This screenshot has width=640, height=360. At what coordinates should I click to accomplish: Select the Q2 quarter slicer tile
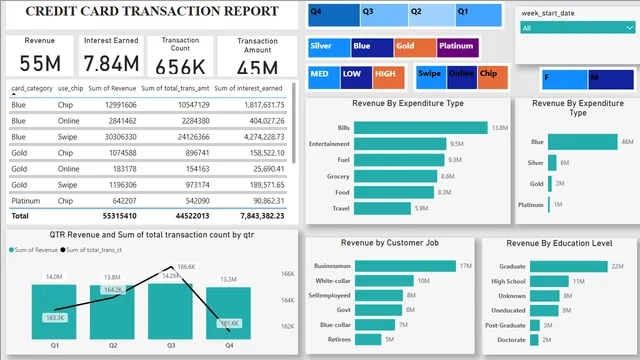click(432, 15)
